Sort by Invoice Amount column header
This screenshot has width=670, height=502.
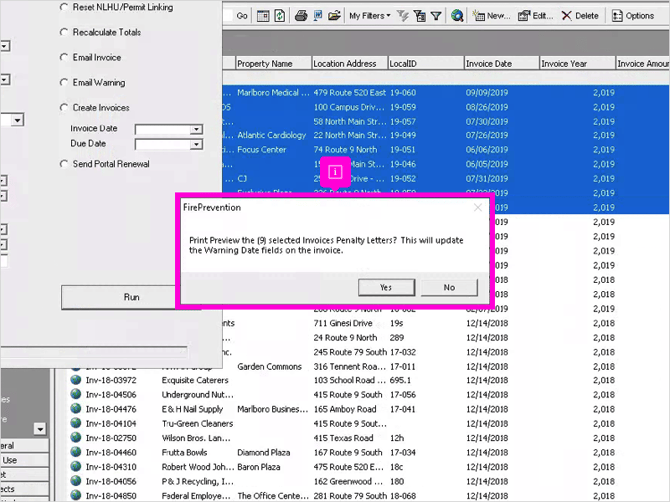point(643,64)
